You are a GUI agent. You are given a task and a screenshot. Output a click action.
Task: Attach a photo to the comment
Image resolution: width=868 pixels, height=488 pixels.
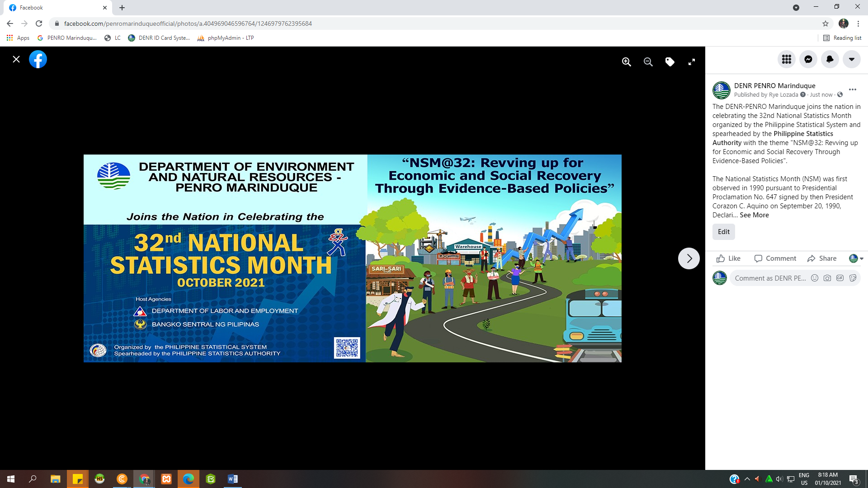coord(827,278)
